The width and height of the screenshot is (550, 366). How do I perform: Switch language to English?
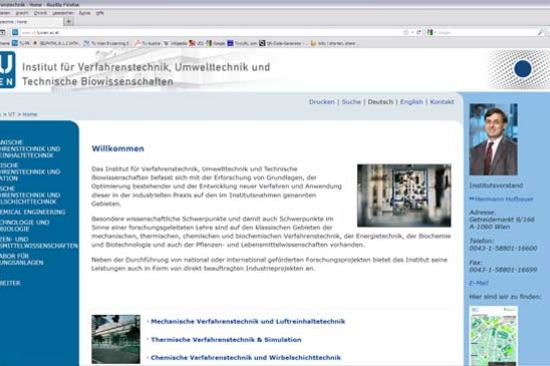point(411,102)
